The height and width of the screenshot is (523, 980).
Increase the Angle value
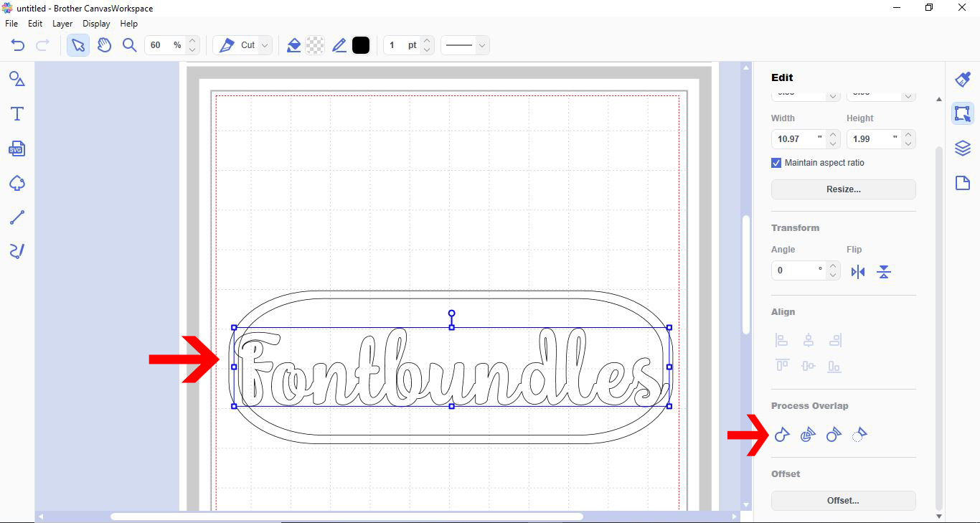click(x=833, y=266)
